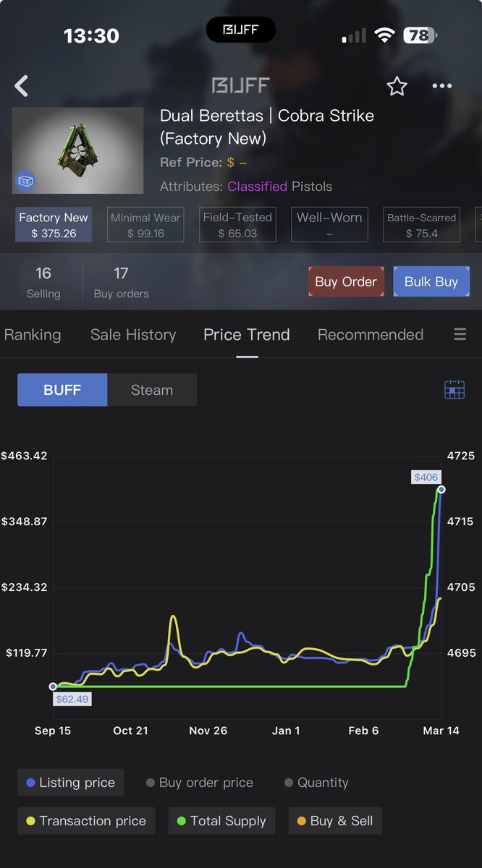Image resolution: width=482 pixels, height=868 pixels.
Task: Open the three-dot more options menu
Action: (x=442, y=86)
